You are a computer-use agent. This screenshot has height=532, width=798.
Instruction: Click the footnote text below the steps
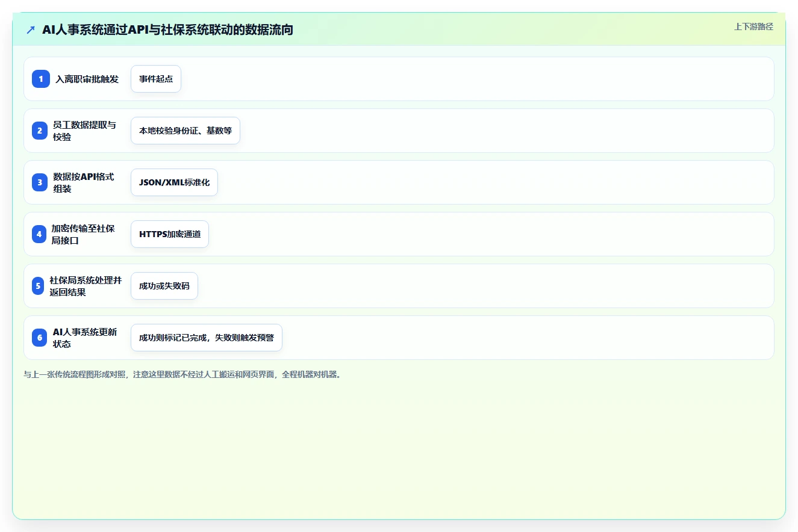183,374
